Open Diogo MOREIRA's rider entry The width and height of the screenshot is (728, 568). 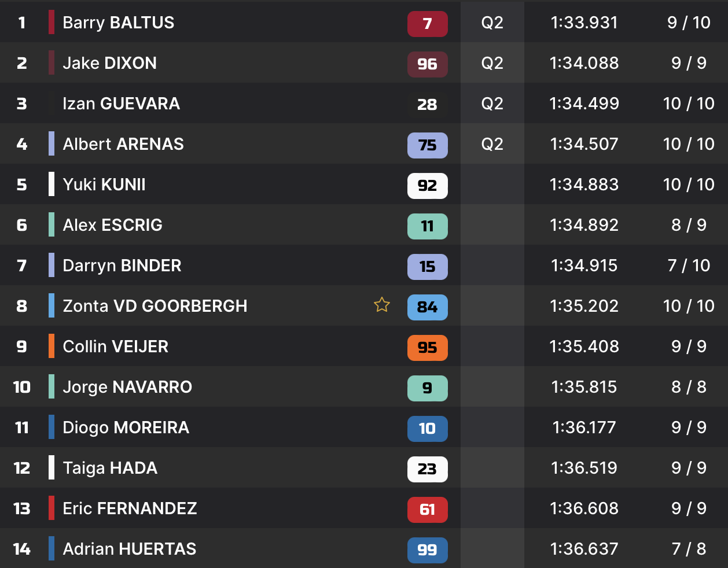[126, 427]
